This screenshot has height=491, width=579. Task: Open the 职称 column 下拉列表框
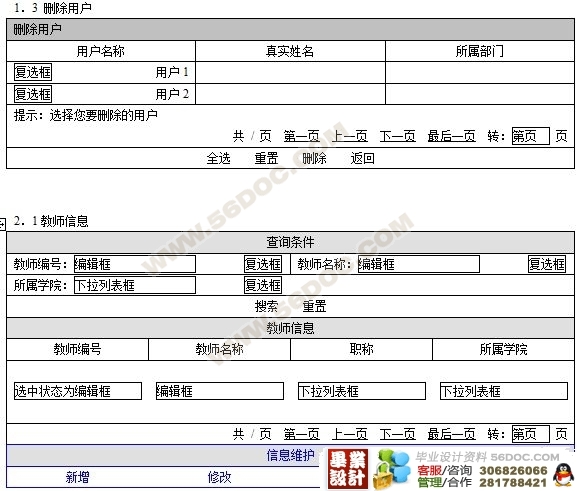362,391
